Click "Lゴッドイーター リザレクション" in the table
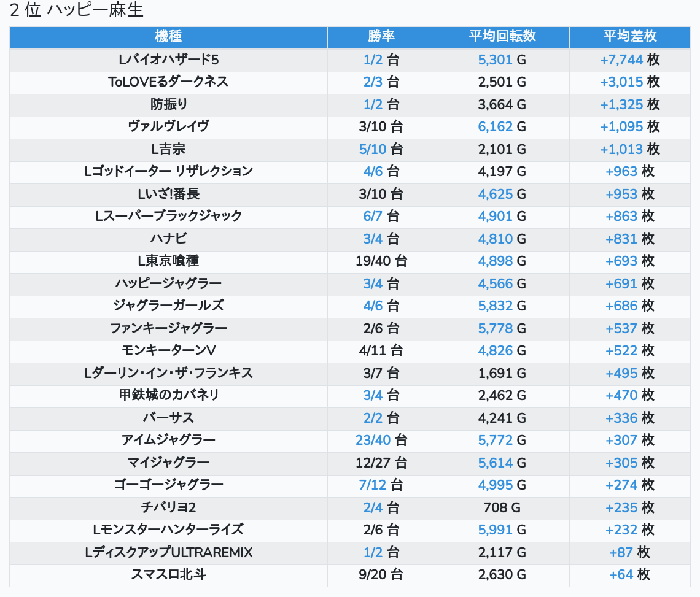The image size is (700, 597). pos(168,171)
